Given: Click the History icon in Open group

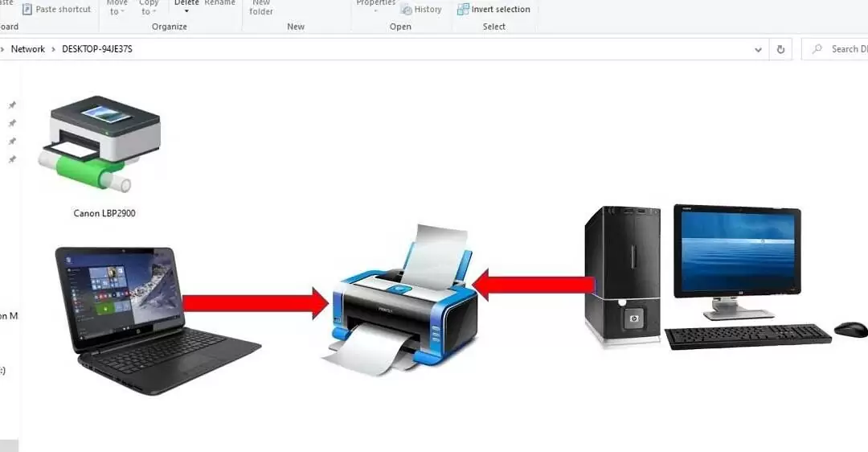Looking at the screenshot, I should point(406,10).
